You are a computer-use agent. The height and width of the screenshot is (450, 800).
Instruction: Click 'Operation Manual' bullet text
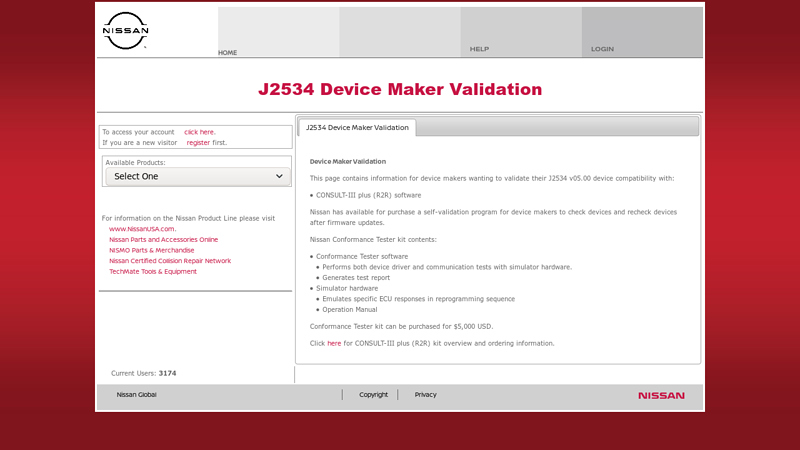click(x=349, y=309)
